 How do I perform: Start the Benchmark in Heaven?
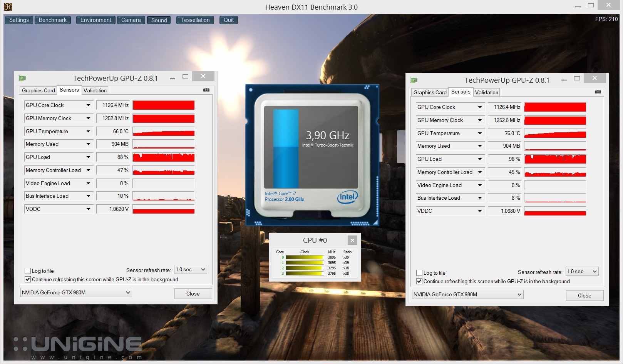pos(53,20)
